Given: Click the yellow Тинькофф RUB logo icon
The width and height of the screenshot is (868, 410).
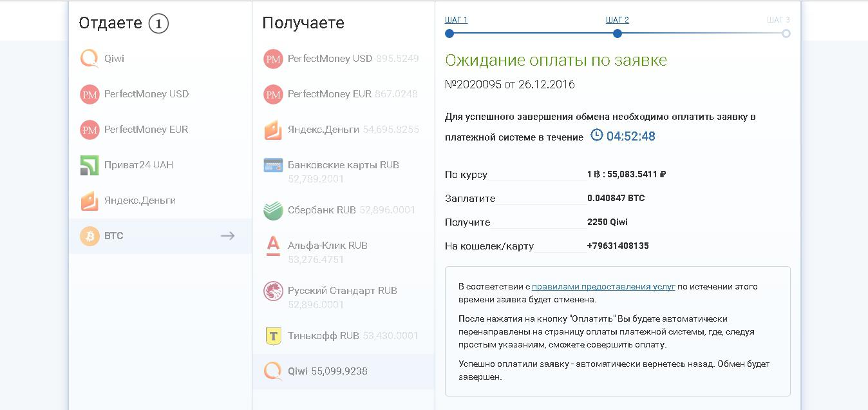Looking at the screenshot, I should [274, 336].
